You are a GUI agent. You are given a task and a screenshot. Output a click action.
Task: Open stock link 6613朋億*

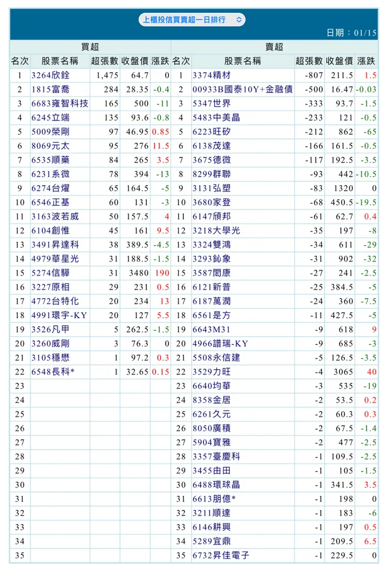215,499
